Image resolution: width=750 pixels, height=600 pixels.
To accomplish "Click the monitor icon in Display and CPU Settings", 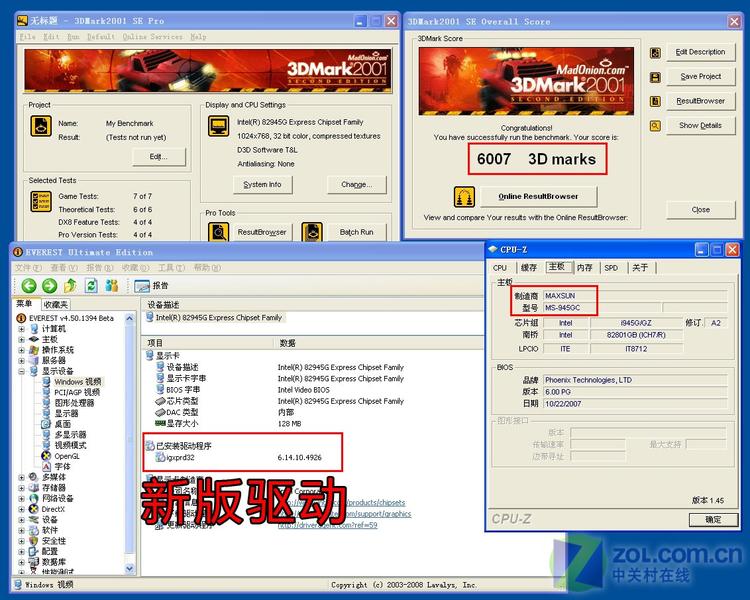I will click(x=219, y=126).
